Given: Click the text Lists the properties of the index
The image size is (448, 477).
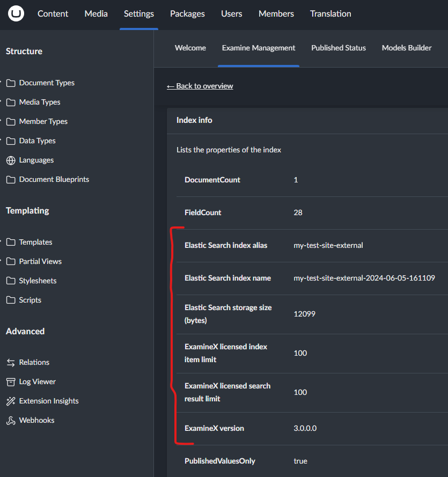Looking at the screenshot, I should (x=229, y=150).
